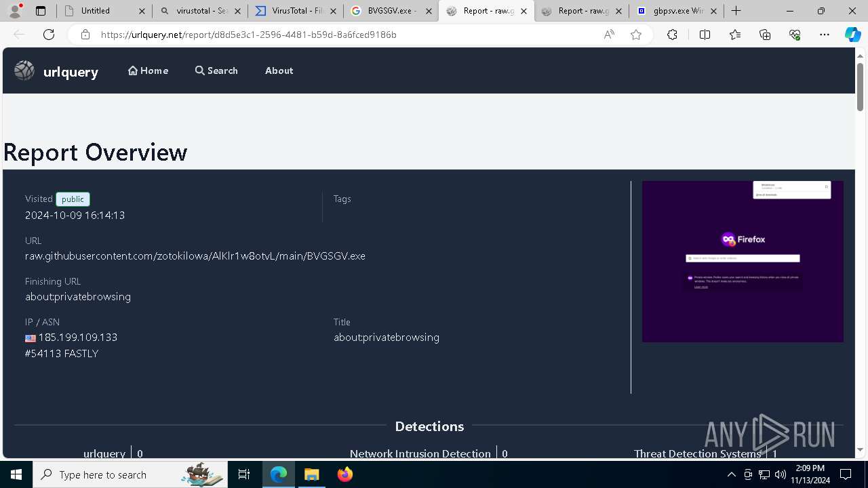Open urlquery Search page

pos(216,70)
